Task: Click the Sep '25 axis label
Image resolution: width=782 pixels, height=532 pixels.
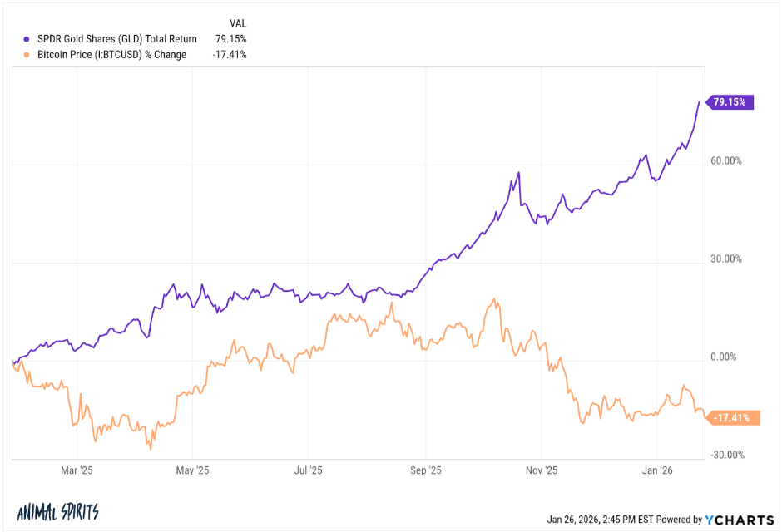Action: [425, 470]
